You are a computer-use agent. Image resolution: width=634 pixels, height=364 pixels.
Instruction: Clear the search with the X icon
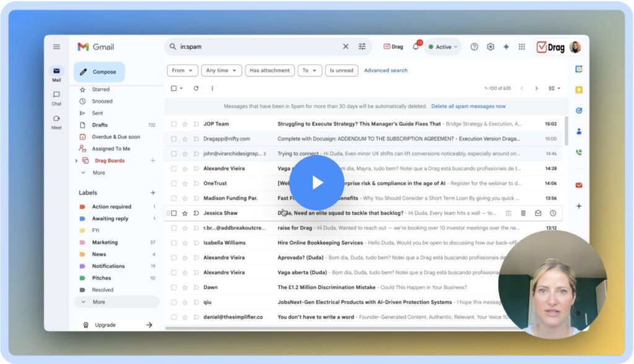tap(345, 46)
